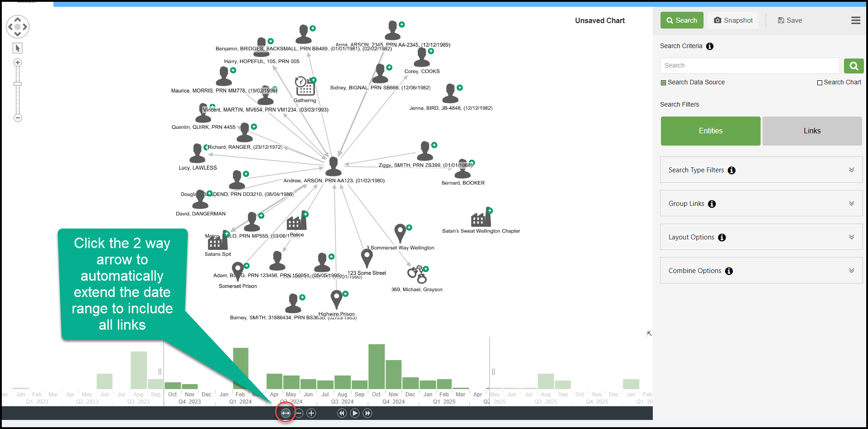The image size is (868, 429).
Task: Click the two-way arrow fit timeline icon
Action: click(x=285, y=413)
